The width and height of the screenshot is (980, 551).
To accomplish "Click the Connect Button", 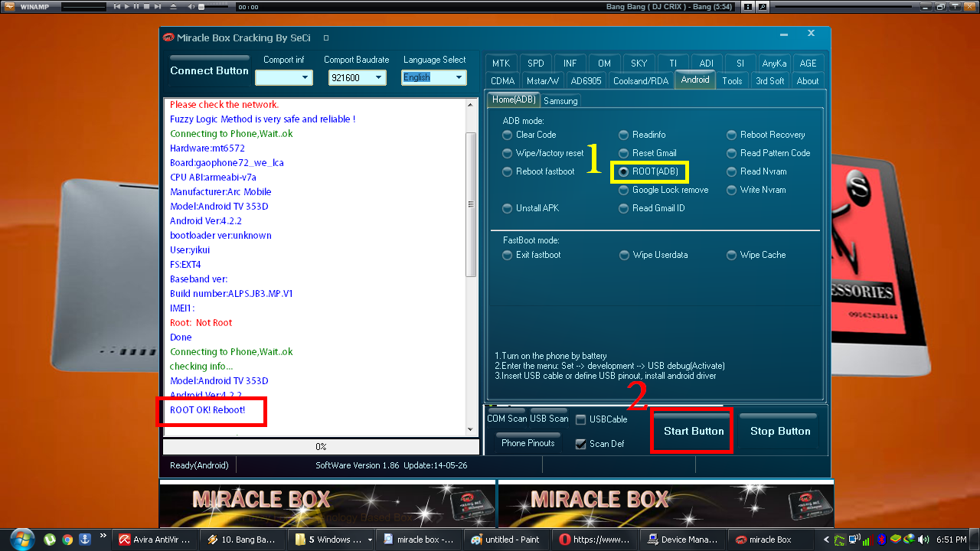I will pyautogui.click(x=209, y=70).
